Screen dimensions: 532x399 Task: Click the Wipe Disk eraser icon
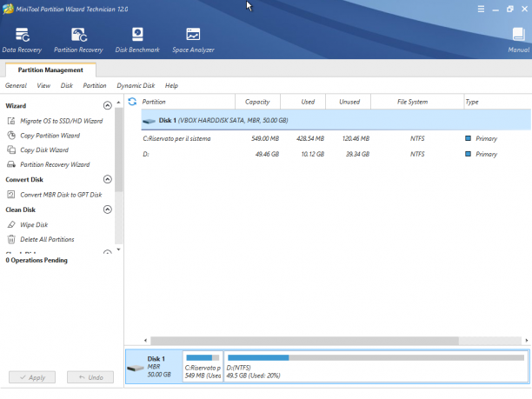pos(11,224)
